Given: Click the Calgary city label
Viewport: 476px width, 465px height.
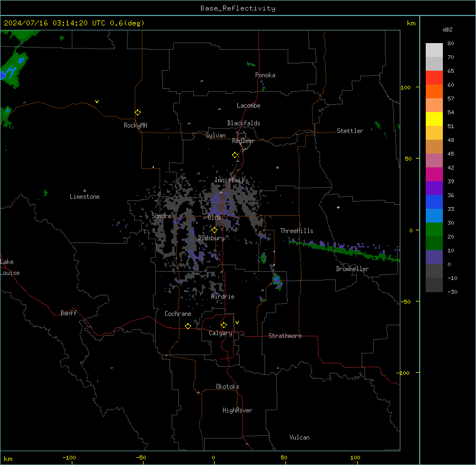Looking at the screenshot, I should 220,333.
